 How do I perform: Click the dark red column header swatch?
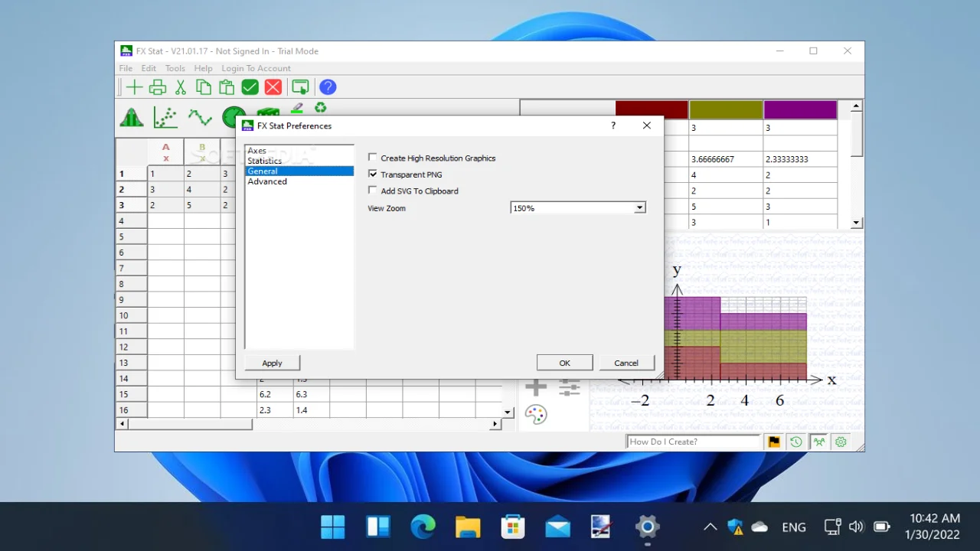click(652, 110)
